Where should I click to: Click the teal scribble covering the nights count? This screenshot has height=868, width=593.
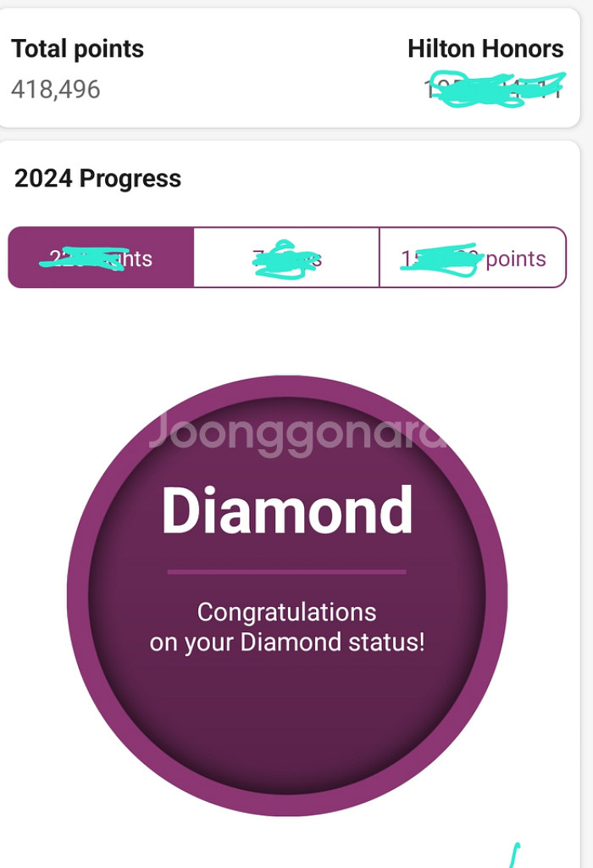(84, 258)
